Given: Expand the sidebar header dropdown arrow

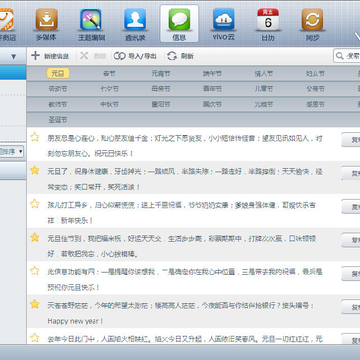Looking at the screenshot, I should [x=13, y=57].
